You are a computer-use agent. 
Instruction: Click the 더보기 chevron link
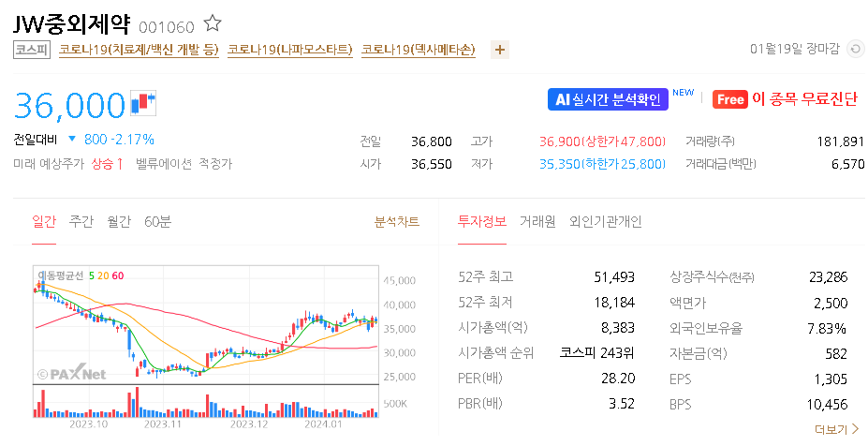click(x=836, y=429)
